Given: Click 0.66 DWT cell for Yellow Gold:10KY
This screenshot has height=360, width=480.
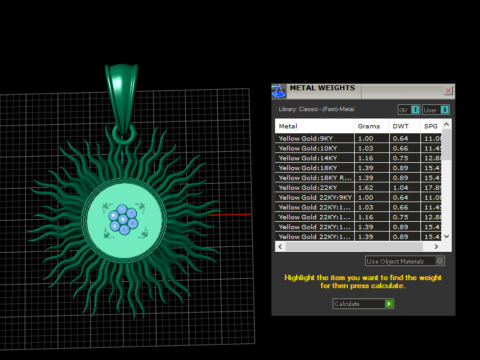Looking at the screenshot, I should click(405, 148).
